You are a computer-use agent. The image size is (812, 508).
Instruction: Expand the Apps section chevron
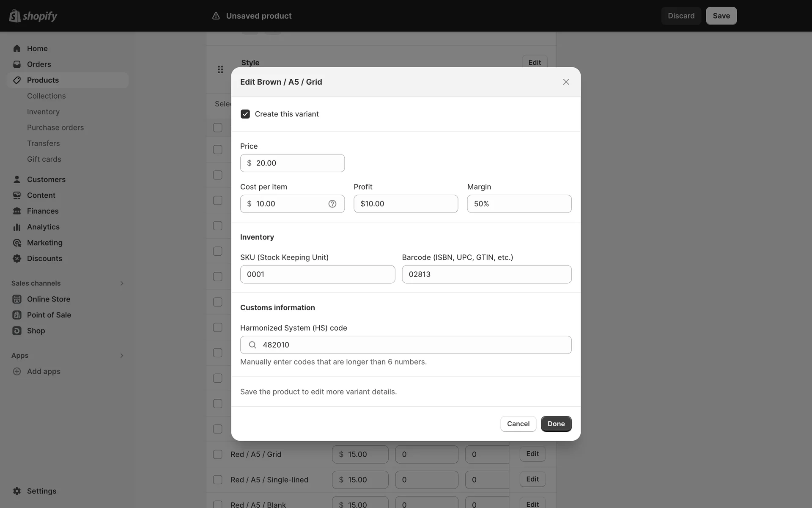pos(122,356)
